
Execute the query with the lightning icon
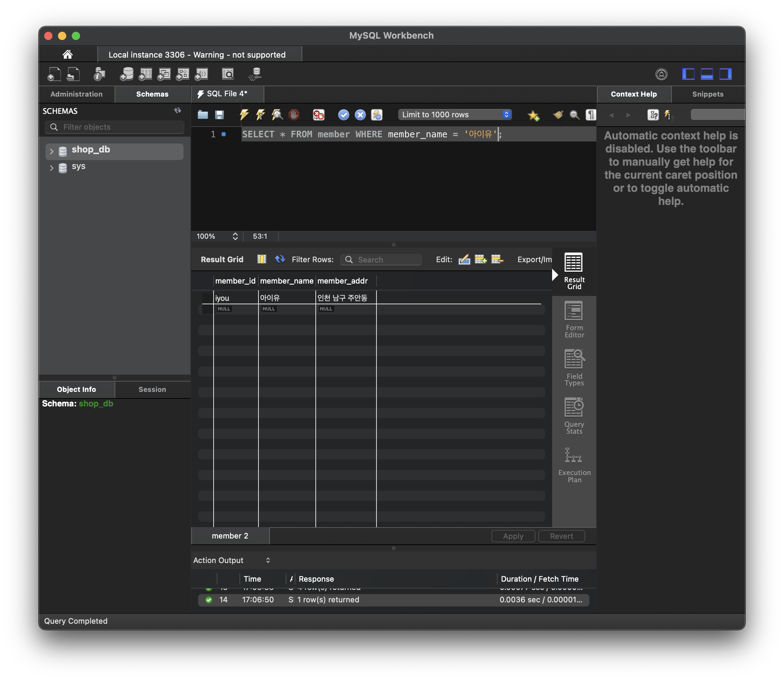(x=244, y=115)
